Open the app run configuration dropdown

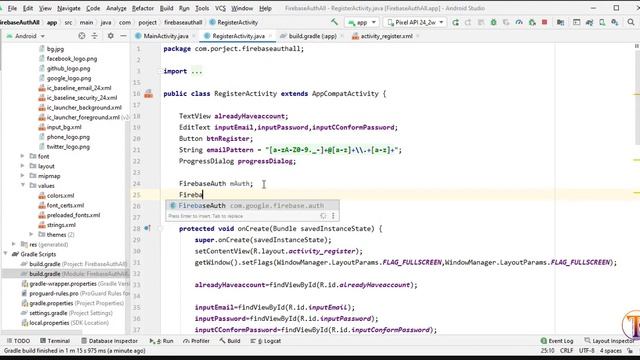click(362, 22)
